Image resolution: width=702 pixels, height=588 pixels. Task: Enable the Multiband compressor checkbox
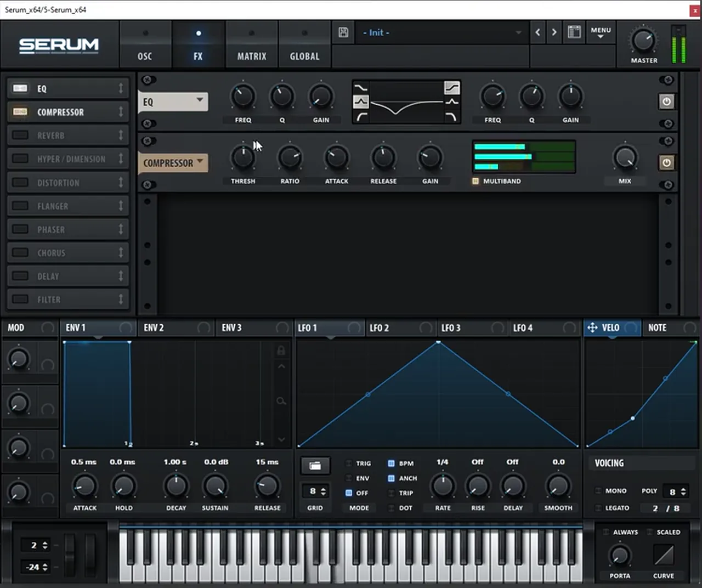(x=475, y=181)
